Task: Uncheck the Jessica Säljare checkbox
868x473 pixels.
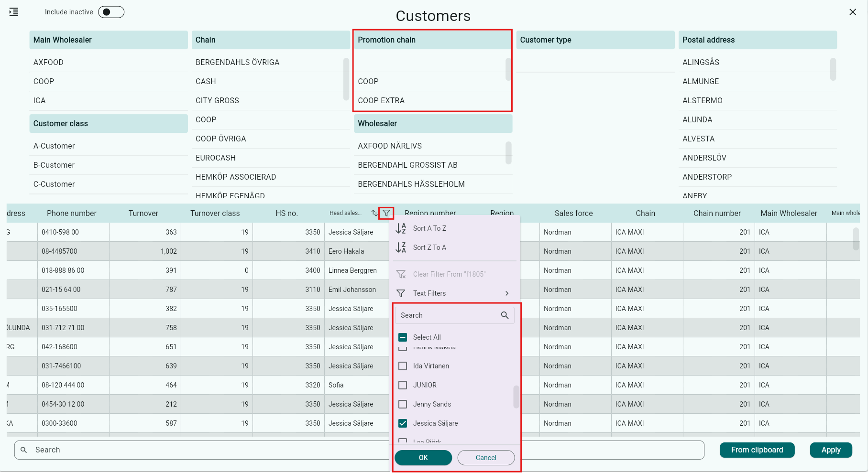Action: coord(403,423)
